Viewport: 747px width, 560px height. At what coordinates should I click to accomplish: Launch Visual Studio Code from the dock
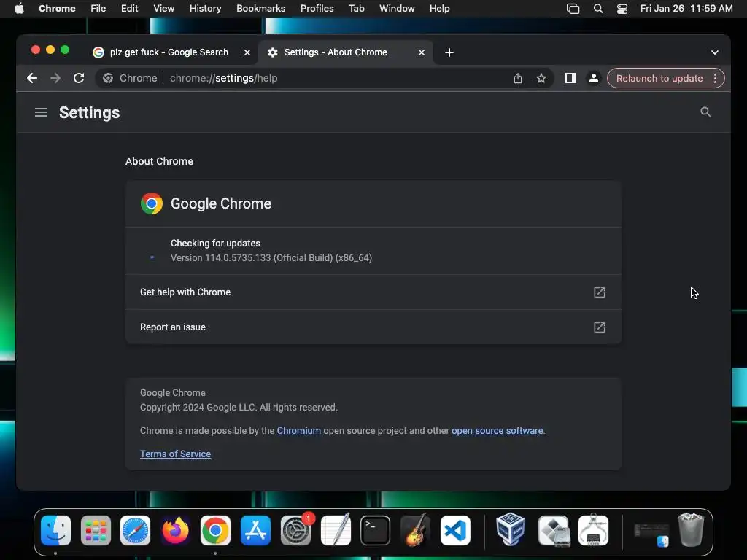pos(455,531)
